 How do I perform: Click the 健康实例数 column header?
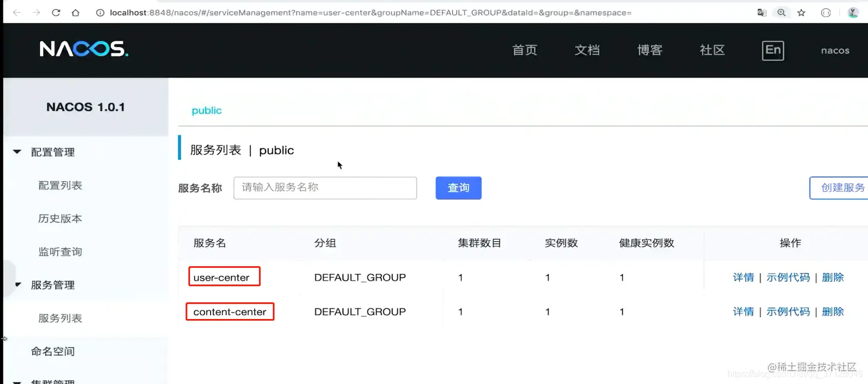click(647, 243)
